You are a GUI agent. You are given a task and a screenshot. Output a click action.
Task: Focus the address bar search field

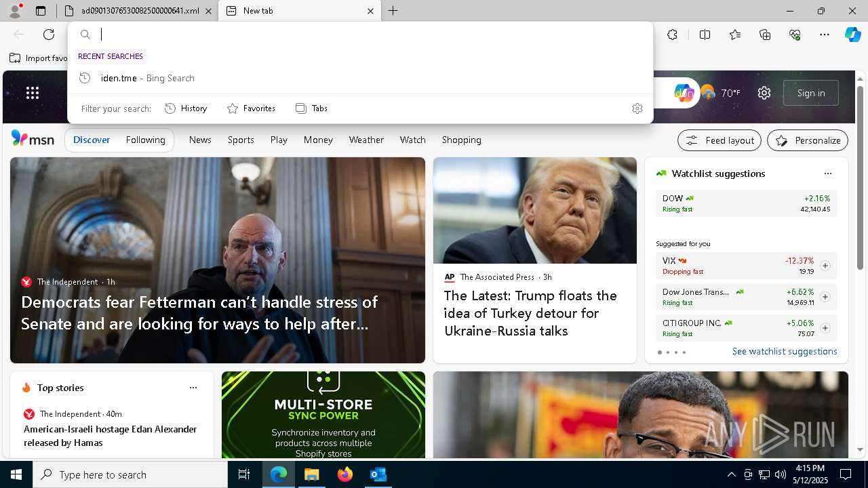click(359, 35)
